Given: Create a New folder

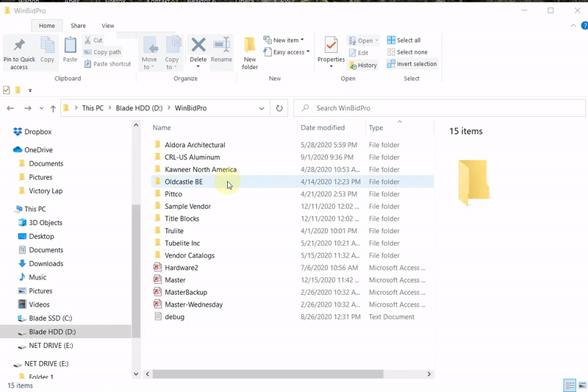Looking at the screenshot, I should click(x=250, y=53).
